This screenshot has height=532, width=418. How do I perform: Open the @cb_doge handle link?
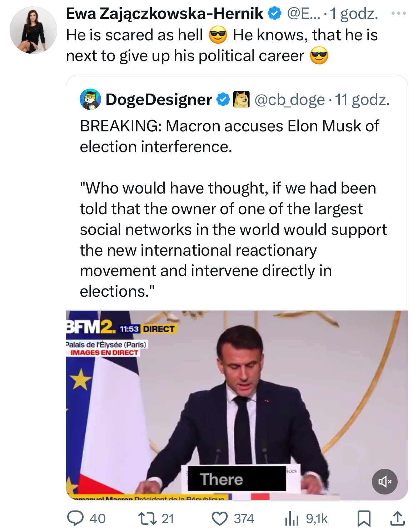289,100
